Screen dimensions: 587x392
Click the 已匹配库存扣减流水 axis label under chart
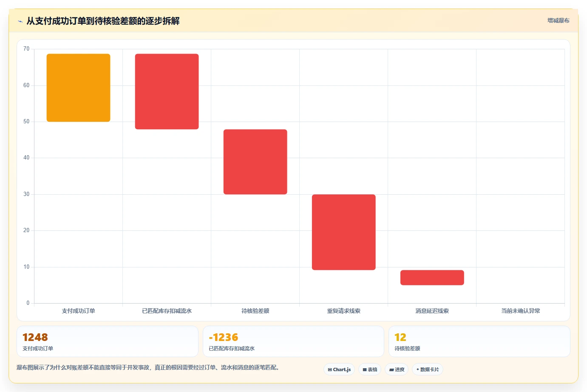pyautogui.click(x=167, y=311)
